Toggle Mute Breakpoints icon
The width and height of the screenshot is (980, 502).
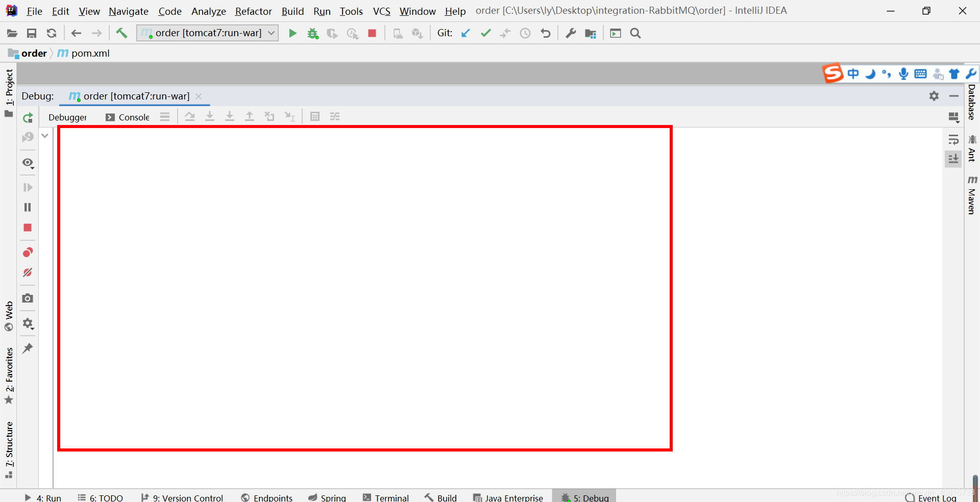[28, 272]
